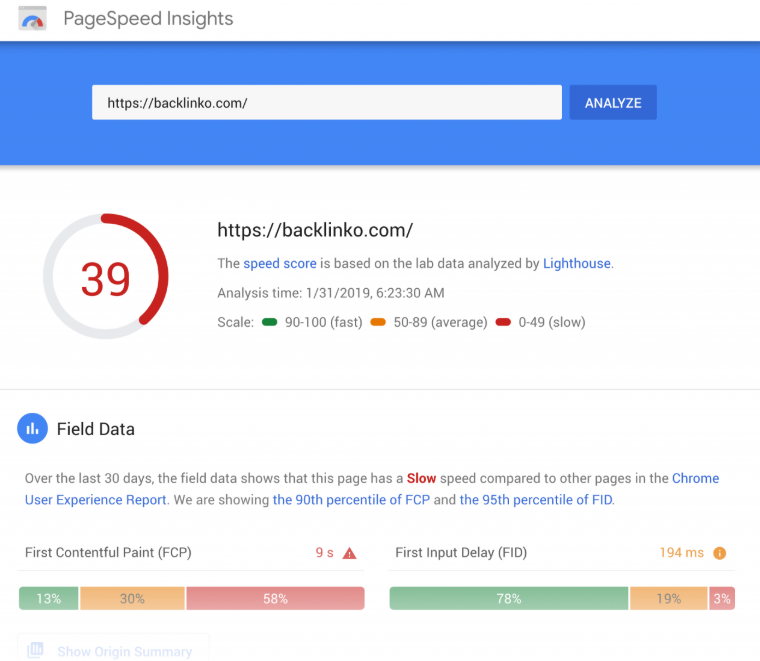
Task: Click the orange 50-89 (average) scale marker
Action: pyautogui.click(x=378, y=322)
